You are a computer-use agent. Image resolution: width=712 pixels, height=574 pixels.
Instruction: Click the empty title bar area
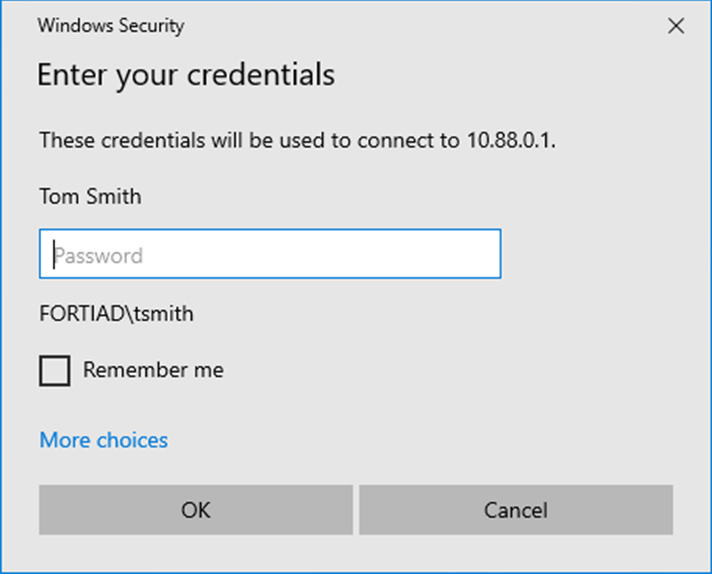tap(420, 26)
